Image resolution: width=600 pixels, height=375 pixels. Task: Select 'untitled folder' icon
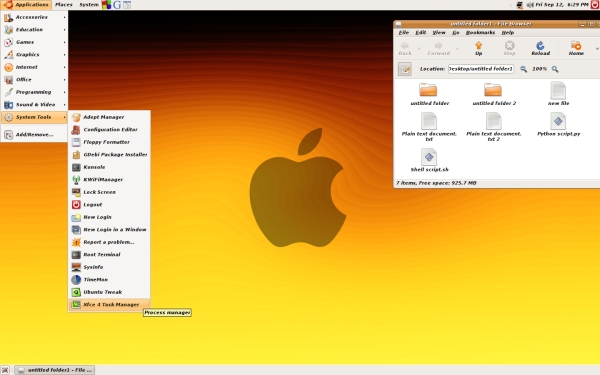[429, 90]
